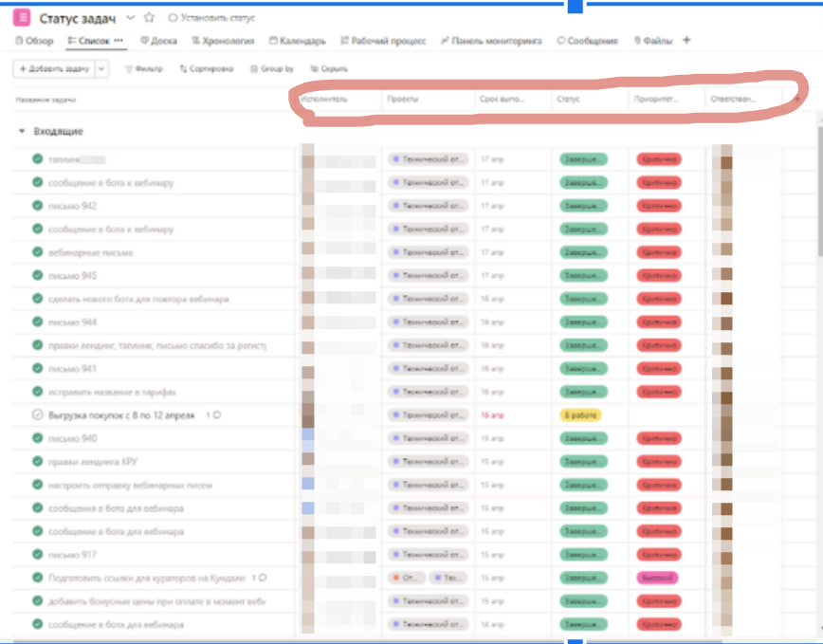The image size is (823, 644).
Task: Collapse the Входящие section
Action: pos(22,132)
